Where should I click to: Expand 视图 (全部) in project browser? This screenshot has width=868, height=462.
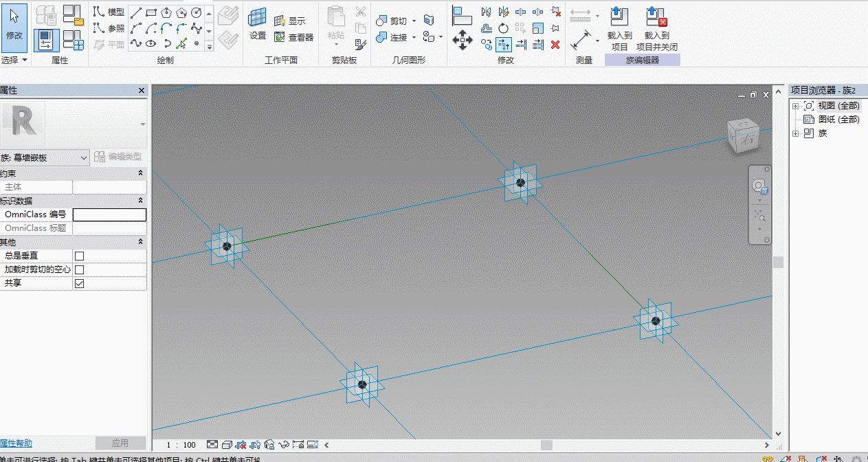point(796,106)
